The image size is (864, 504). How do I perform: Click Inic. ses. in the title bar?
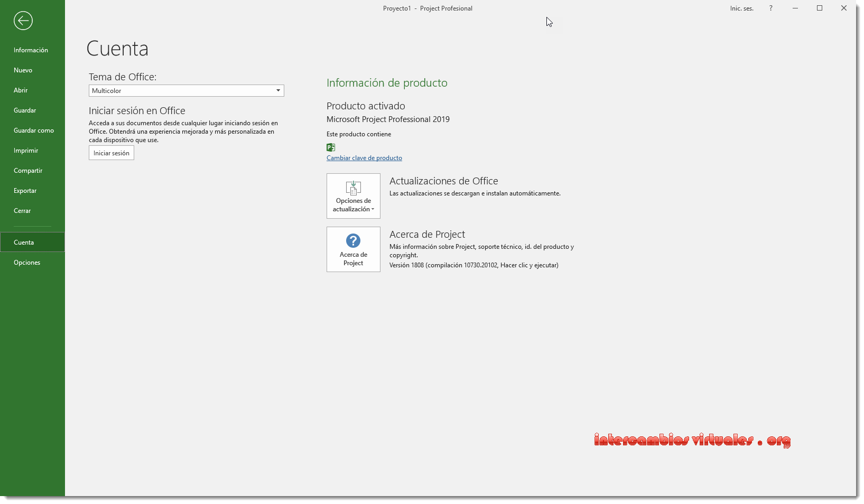click(742, 8)
